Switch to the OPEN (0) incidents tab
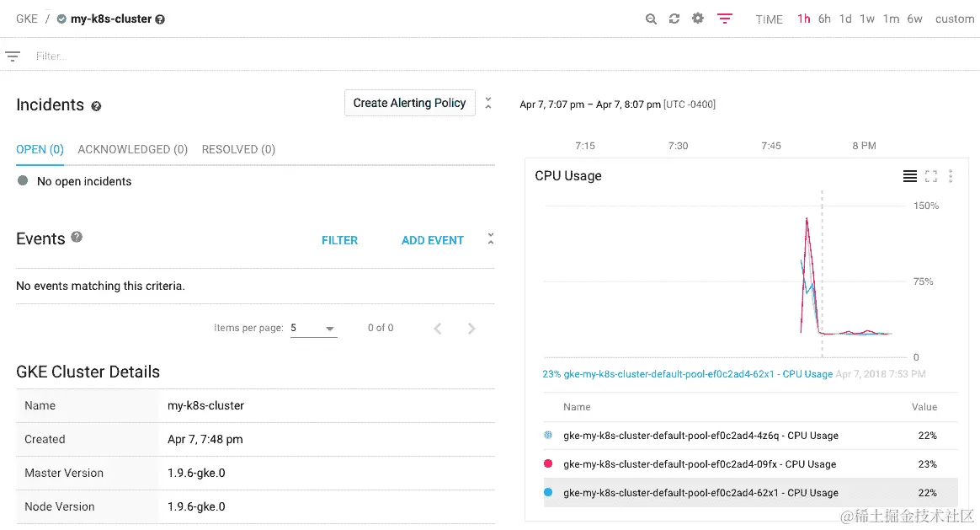 click(40, 149)
